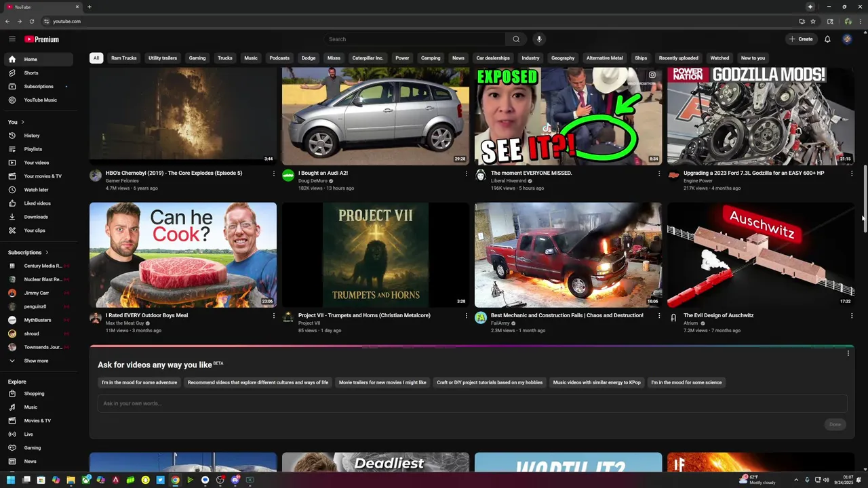Click the YouTube search input field
Screen dimensions: 868x488
(414, 39)
